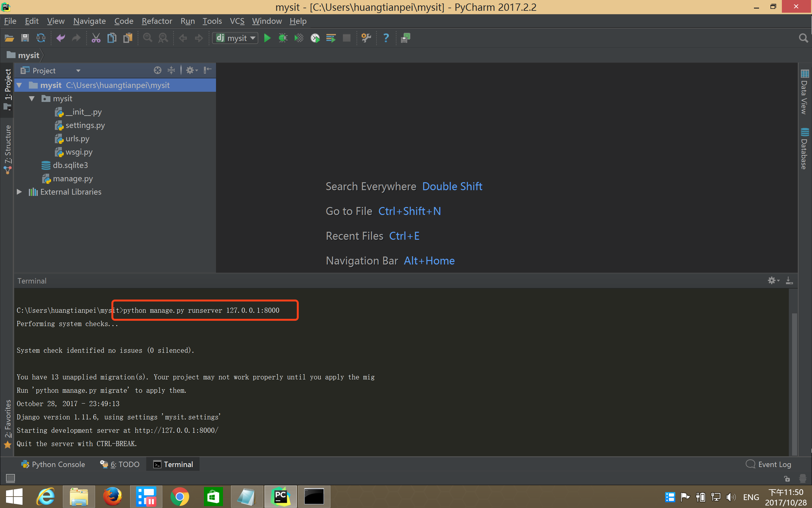Open Help topics question mark icon
This screenshot has width=812, height=508.
386,38
